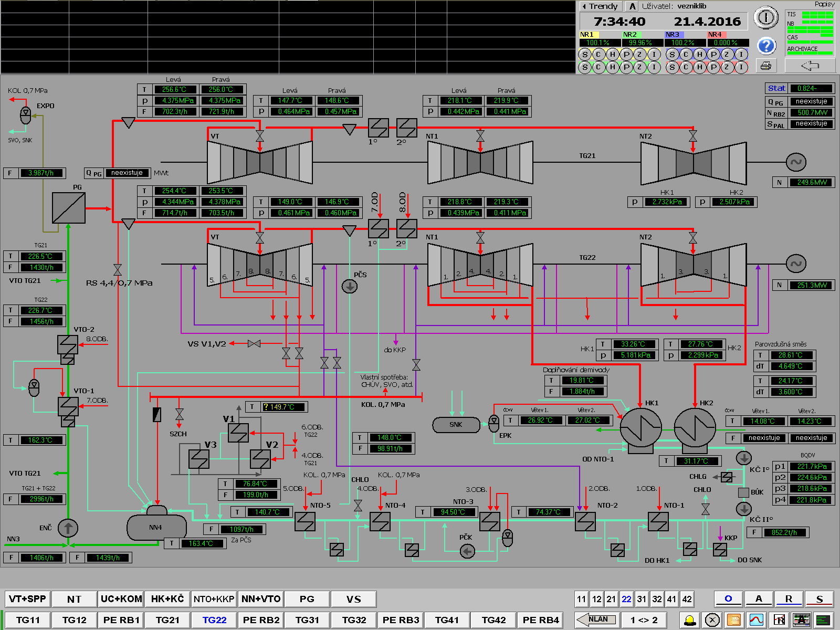Toggle Z indicator in NR3 blue row
The image size is (840, 630).
(727, 55)
